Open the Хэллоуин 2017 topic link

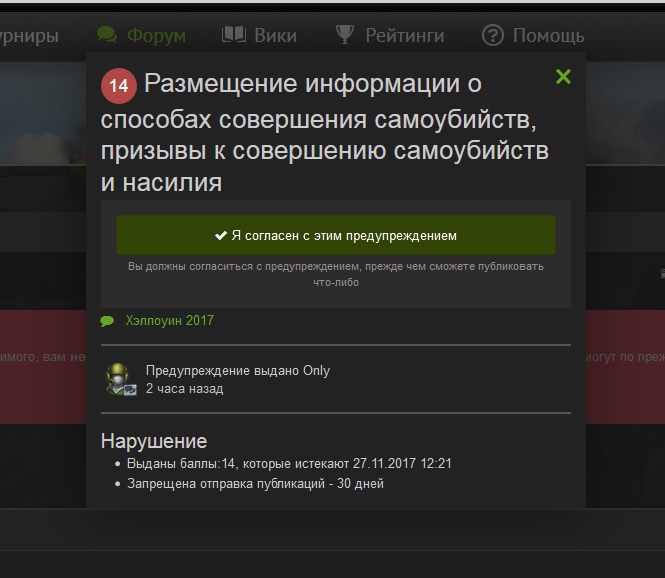[169, 321]
